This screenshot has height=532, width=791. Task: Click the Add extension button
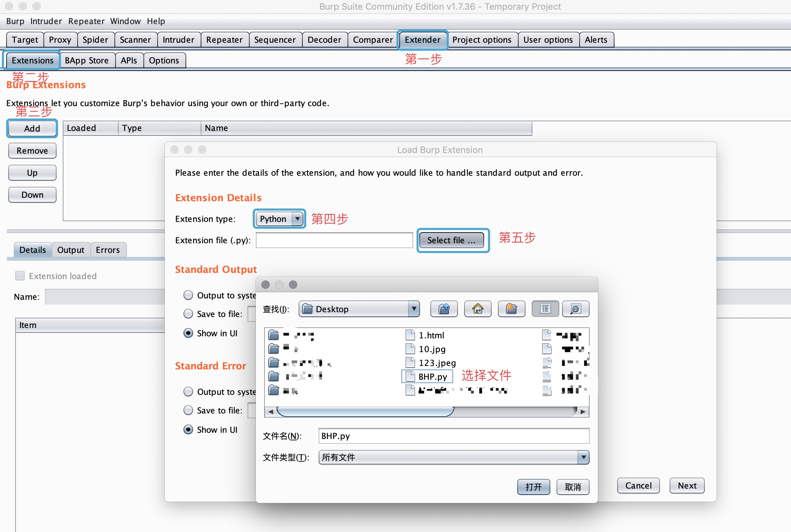coord(32,129)
